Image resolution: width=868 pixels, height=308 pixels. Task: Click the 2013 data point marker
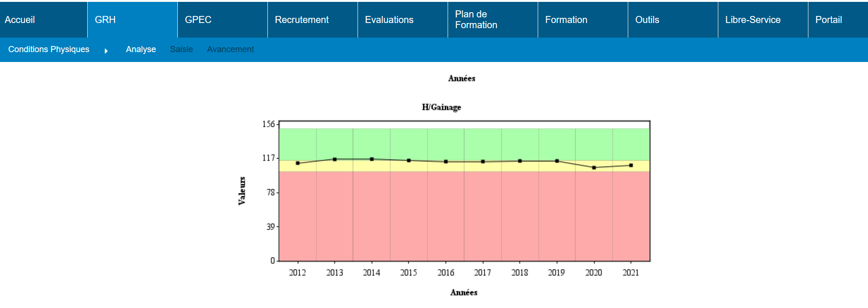[335, 160]
